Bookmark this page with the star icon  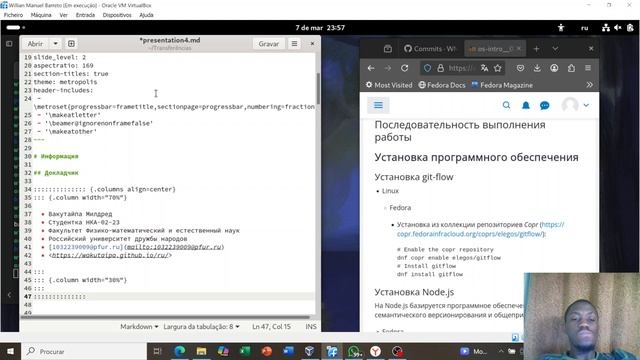tap(498, 68)
